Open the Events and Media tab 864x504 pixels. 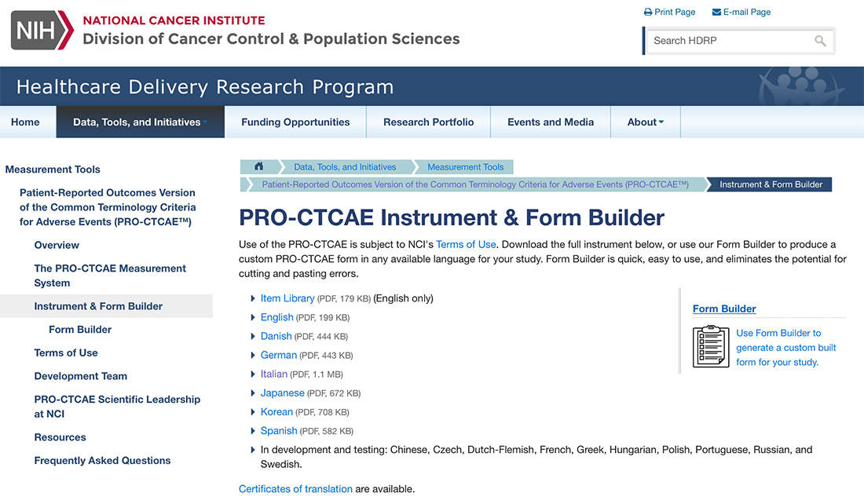(551, 122)
